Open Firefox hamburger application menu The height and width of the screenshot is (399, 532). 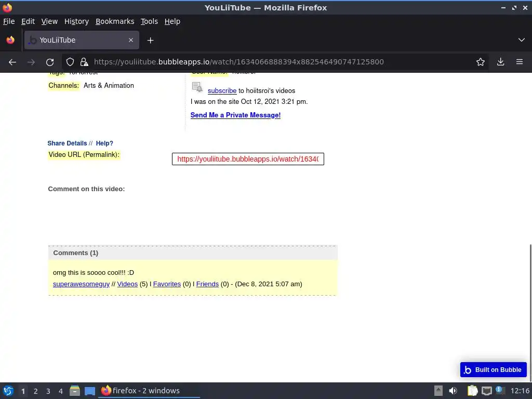tap(520, 62)
